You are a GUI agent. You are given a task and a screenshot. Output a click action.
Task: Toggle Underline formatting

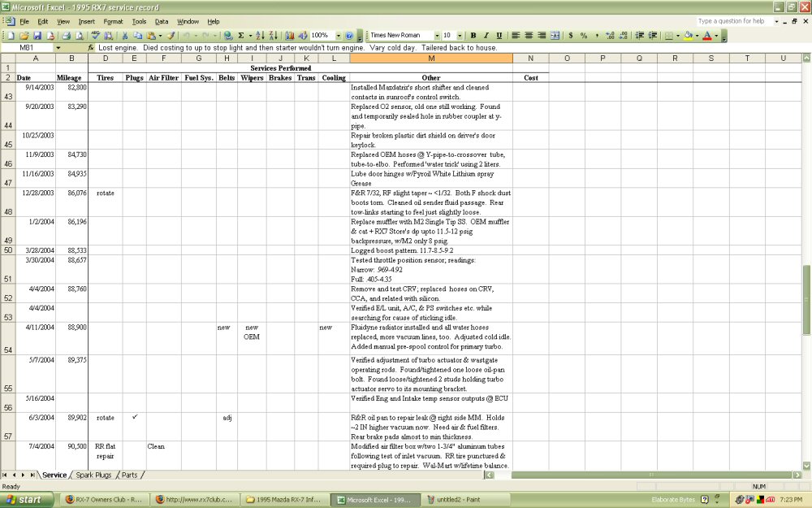[x=499, y=35]
